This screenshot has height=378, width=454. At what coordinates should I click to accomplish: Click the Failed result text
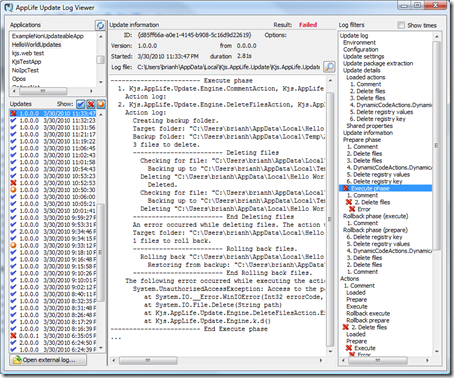pos(308,25)
